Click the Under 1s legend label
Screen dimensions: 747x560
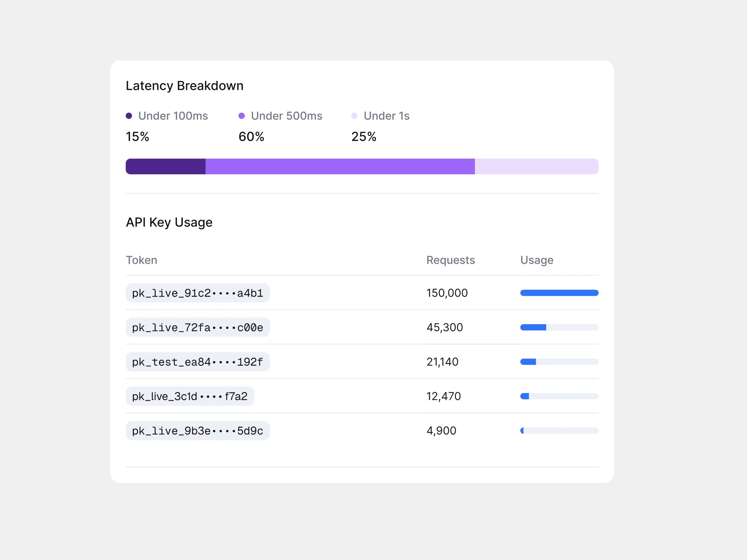(x=387, y=116)
